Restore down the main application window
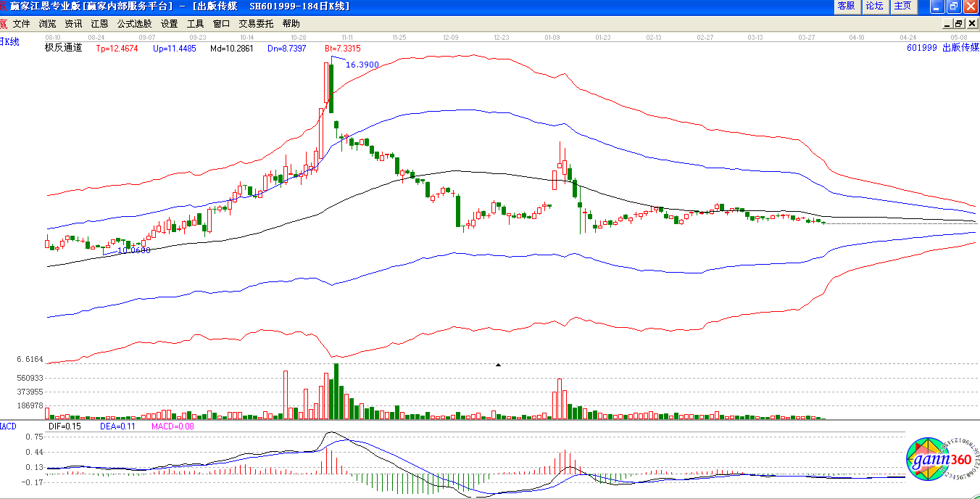The height and width of the screenshot is (499, 980). point(953,7)
